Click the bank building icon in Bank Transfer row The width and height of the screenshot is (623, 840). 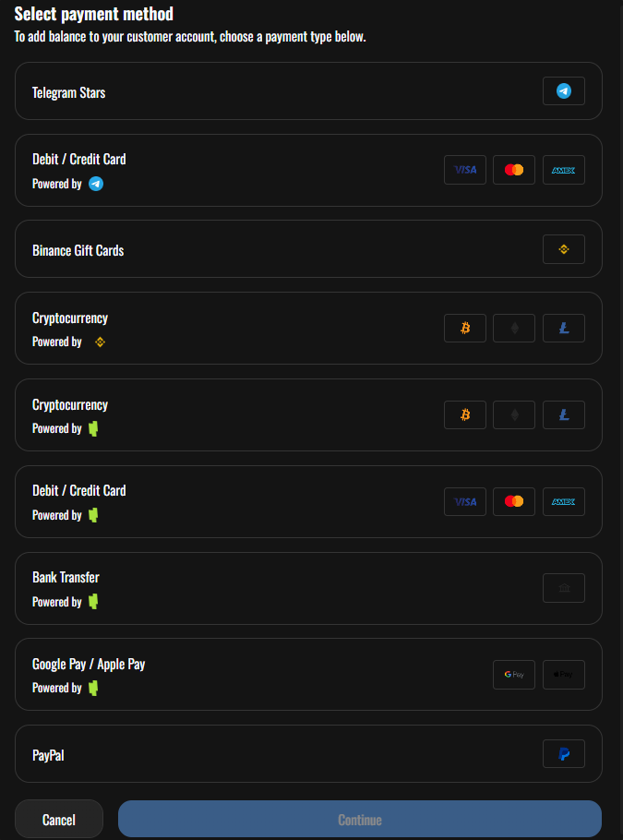pyautogui.click(x=563, y=588)
